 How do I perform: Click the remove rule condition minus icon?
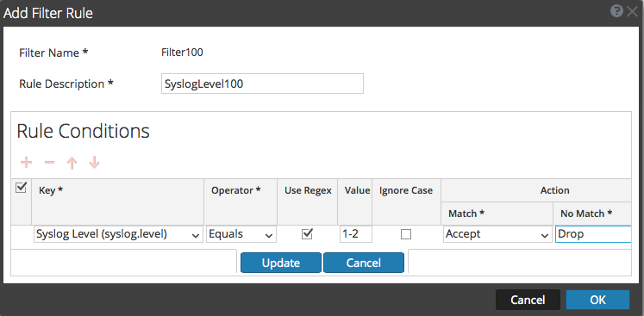49,163
